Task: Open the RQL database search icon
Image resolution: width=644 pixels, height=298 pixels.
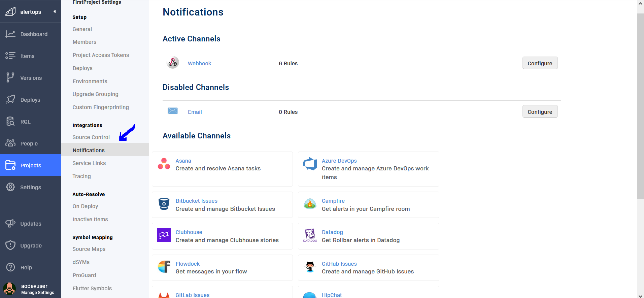Action: [10, 122]
